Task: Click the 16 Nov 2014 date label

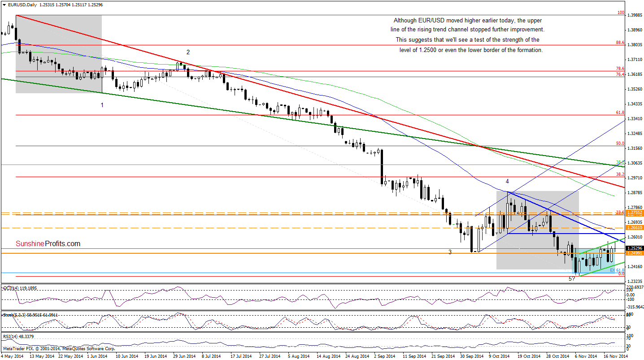Action: (615, 356)
